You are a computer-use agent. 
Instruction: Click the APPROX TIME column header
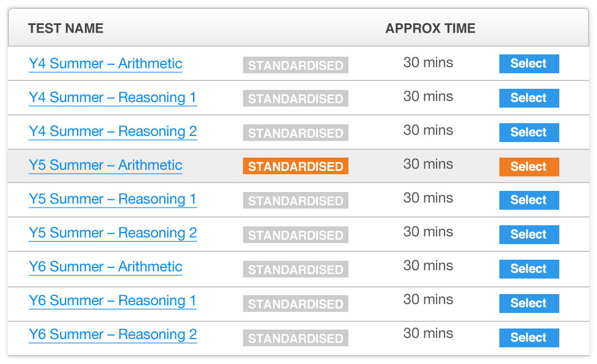point(431,28)
